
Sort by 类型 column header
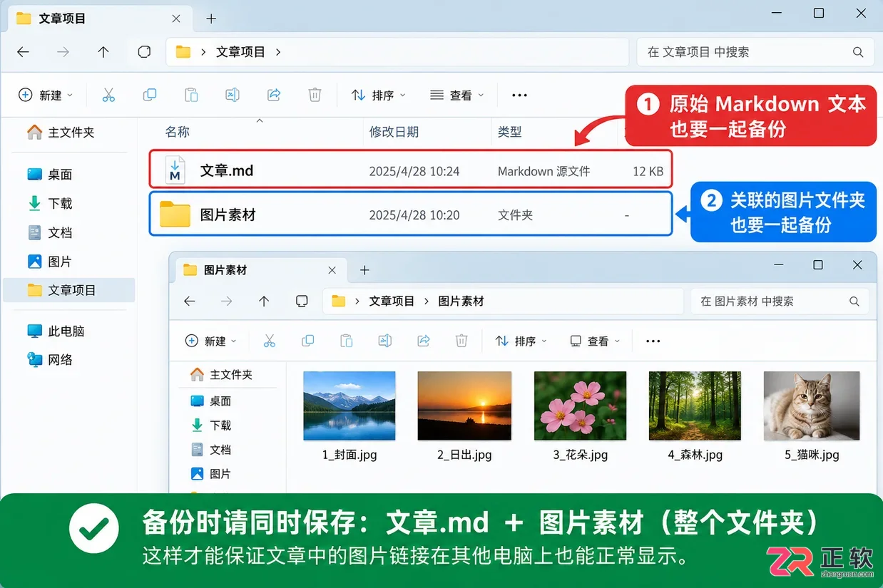click(510, 132)
